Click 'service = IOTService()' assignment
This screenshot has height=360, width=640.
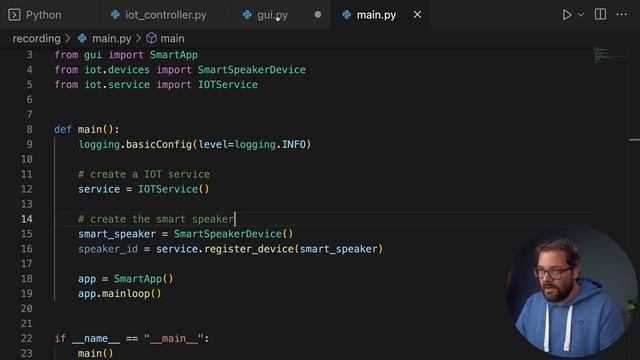pyautogui.click(x=144, y=189)
